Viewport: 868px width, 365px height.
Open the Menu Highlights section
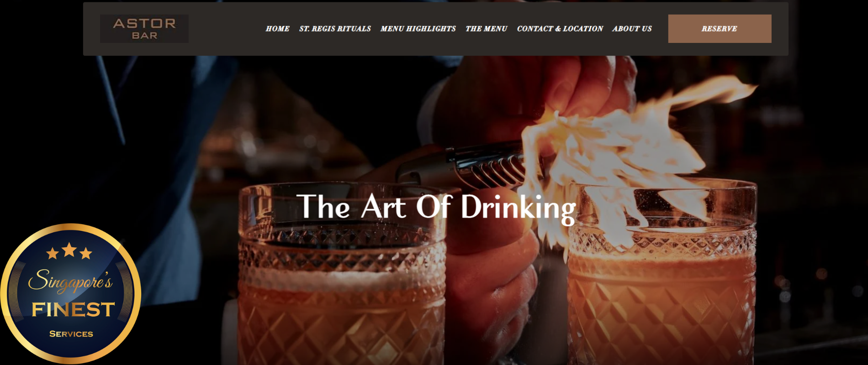[418, 29]
